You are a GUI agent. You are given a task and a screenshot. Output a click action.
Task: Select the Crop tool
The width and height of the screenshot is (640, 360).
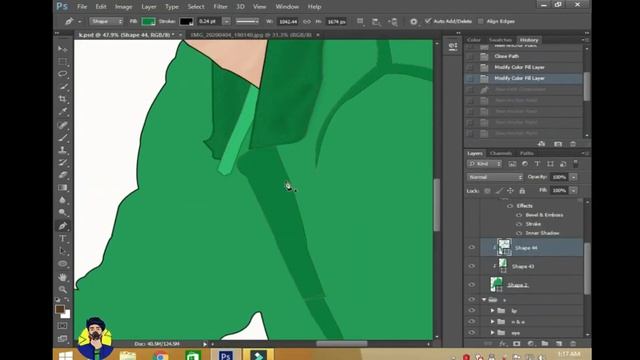tap(62, 99)
